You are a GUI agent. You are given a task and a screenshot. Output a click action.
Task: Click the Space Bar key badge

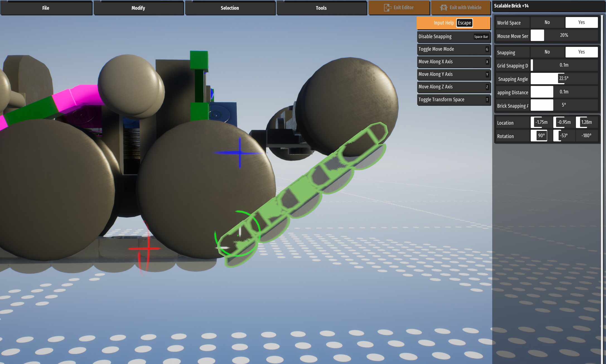click(481, 37)
